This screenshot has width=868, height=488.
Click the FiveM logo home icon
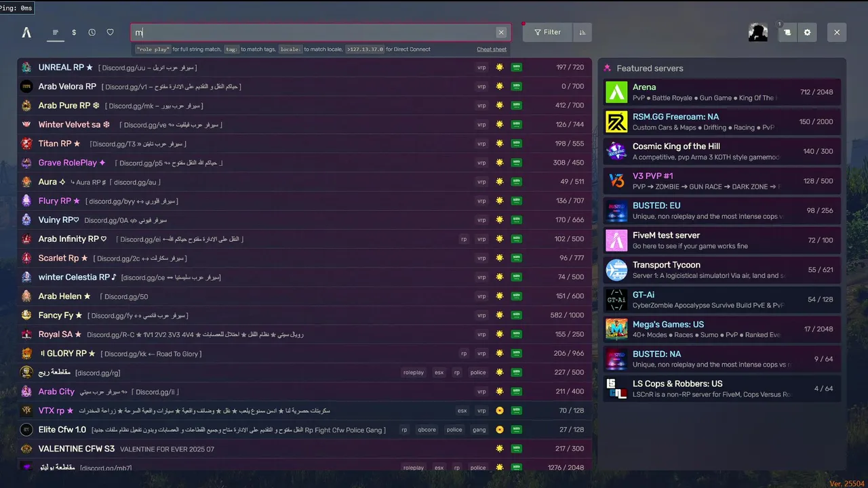click(26, 33)
